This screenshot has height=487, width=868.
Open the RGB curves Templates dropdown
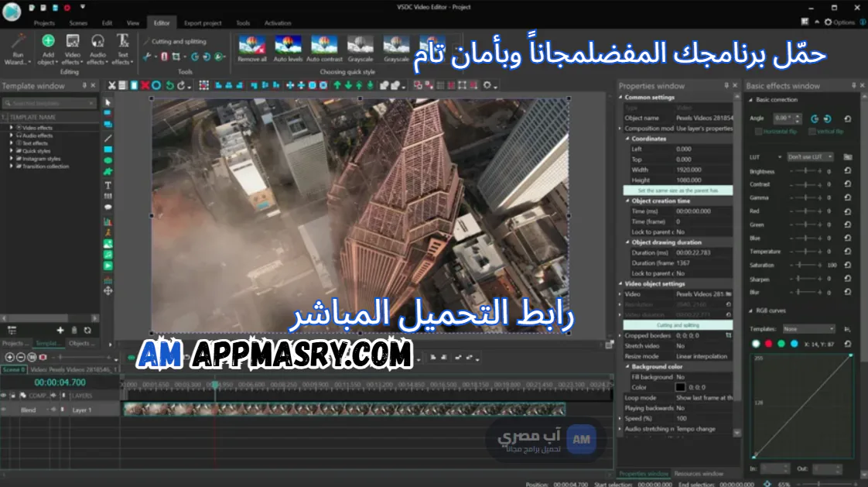808,328
